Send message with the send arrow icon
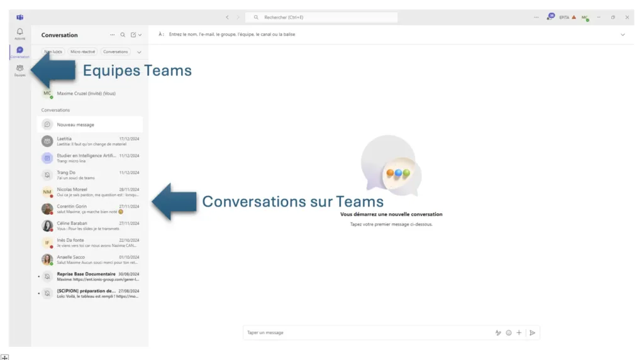The image size is (644, 360). 532,332
